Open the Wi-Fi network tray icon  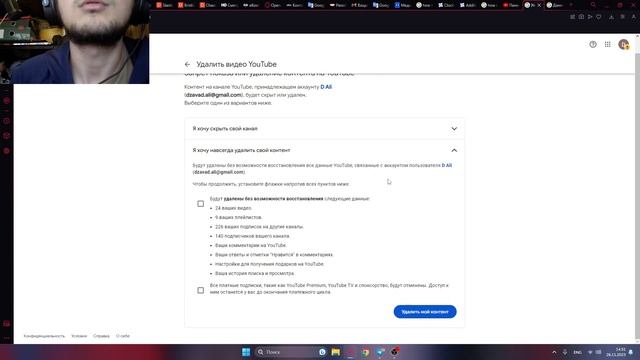[x=590, y=352]
